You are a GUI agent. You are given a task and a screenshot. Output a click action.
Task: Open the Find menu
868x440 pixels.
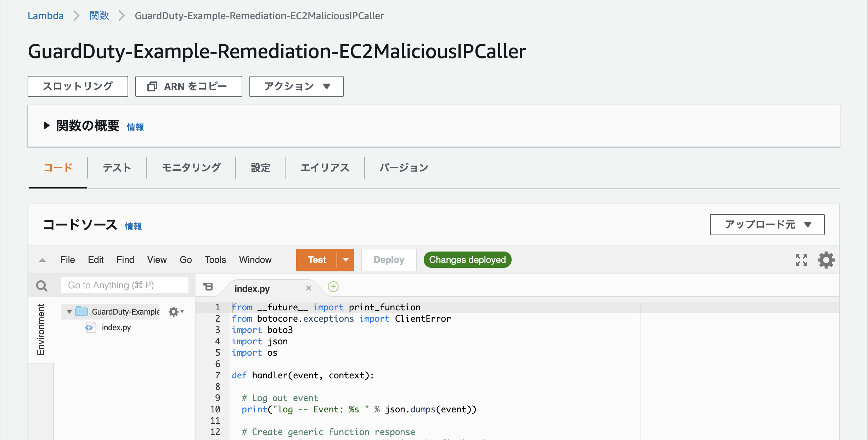pyautogui.click(x=125, y=260)
